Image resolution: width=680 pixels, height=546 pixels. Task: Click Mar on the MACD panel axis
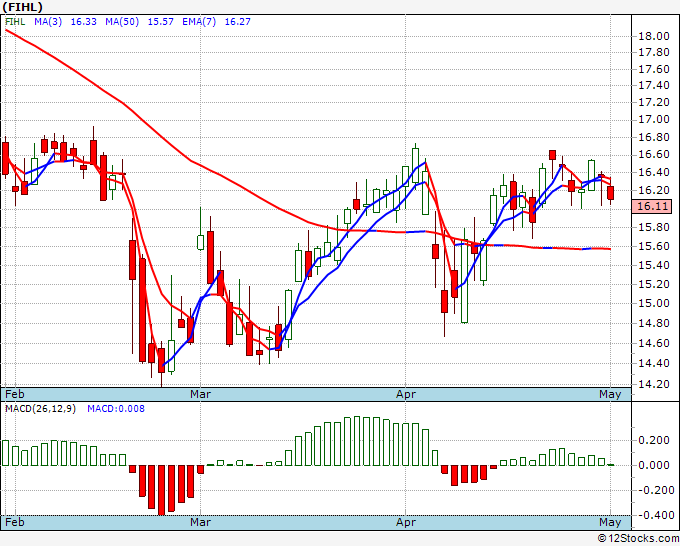200,522
